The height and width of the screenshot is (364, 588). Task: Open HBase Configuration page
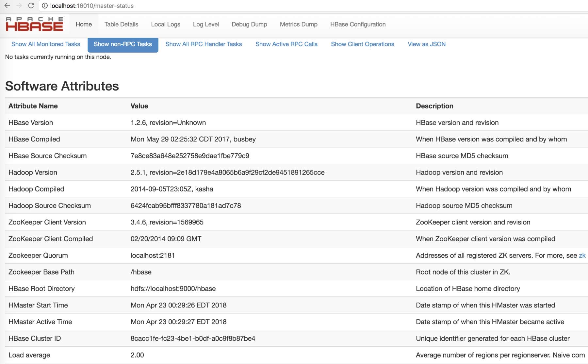click(358, 24)
